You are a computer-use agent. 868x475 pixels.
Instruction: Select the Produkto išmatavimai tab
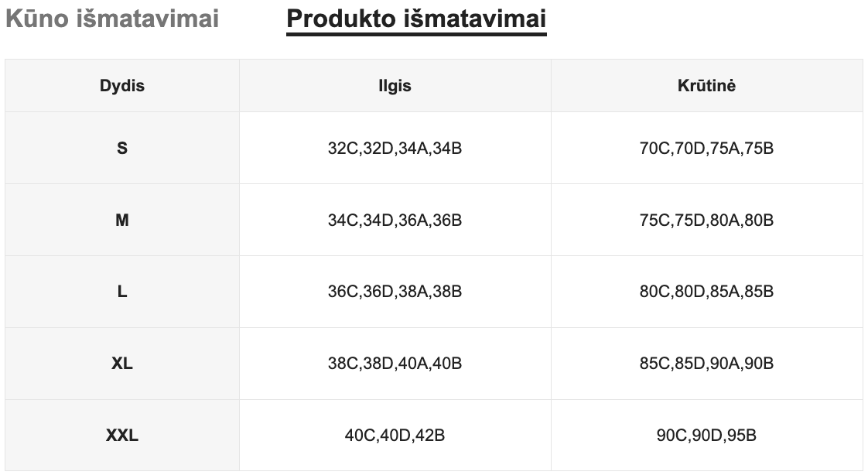click(416, 19)
